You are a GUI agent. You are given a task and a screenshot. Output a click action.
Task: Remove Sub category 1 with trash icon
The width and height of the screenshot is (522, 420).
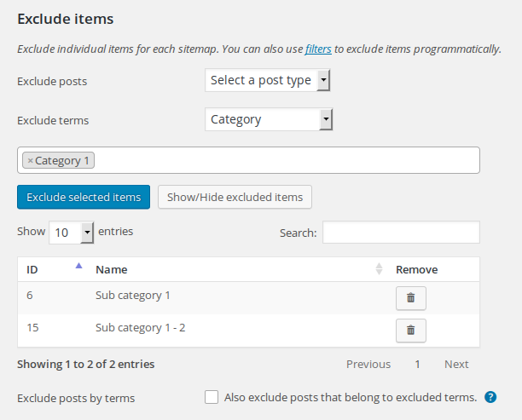(x=411, y=298)
